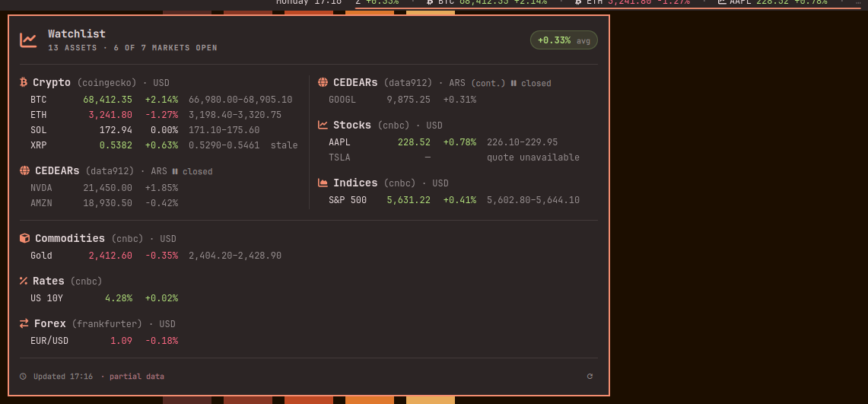The width and height of the screenshot is (868, 404).
Task: Click the quote unavailable message for TSLA
Action: (533, 157)
